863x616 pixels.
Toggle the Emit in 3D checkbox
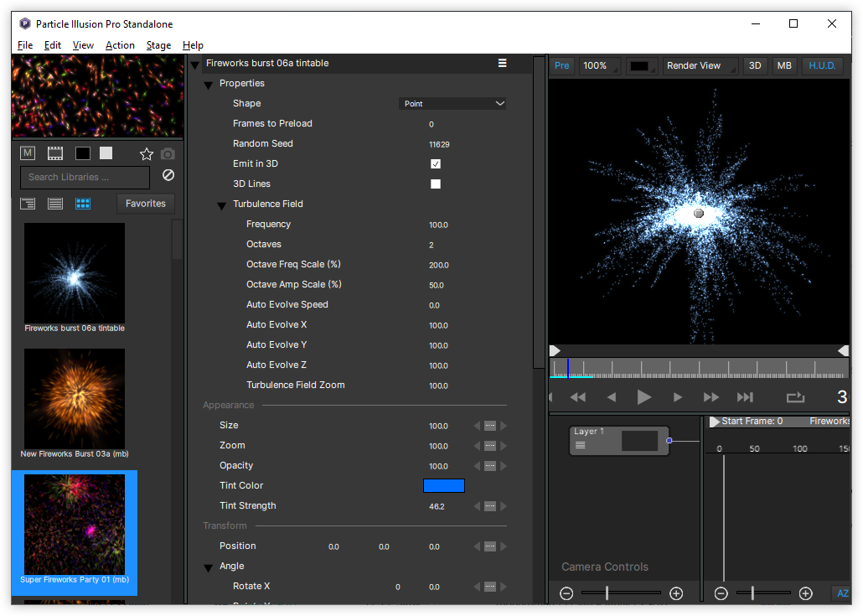coord(436,163)
